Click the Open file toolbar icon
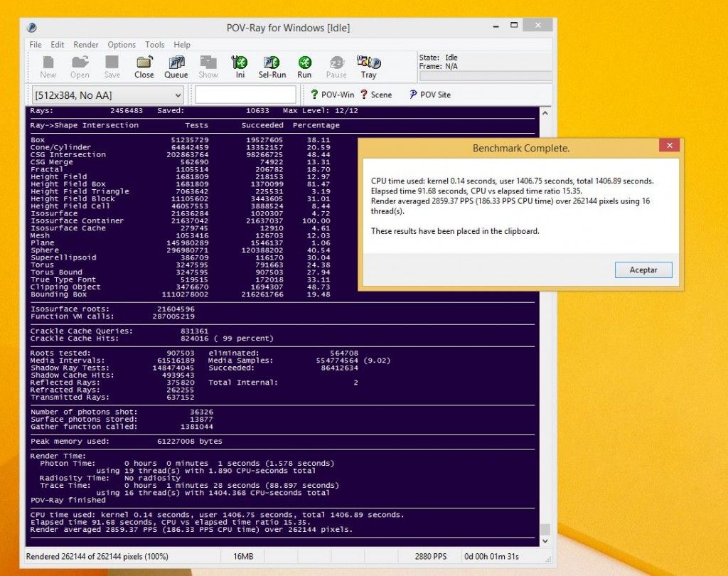Viewport: 728px width, 576px height. point(80,67)
